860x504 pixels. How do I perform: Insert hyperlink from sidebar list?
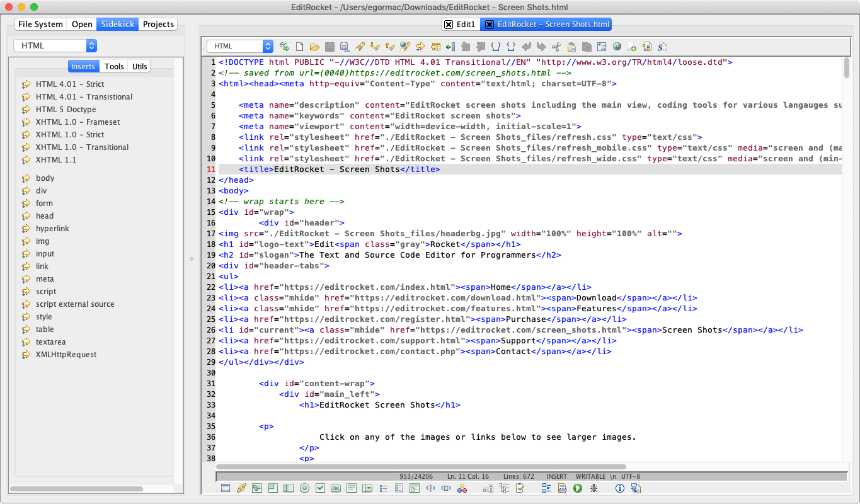click(x=53, y=228)
